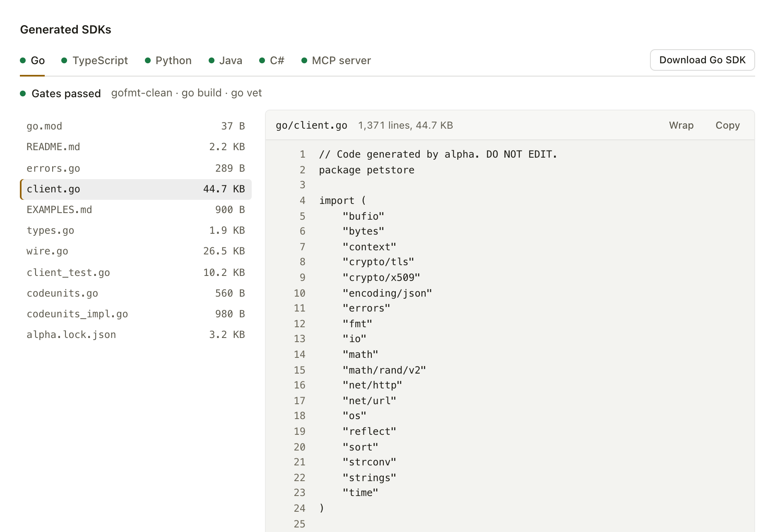
Task: Click the green dot beside C#
Action: click(262, 60)
